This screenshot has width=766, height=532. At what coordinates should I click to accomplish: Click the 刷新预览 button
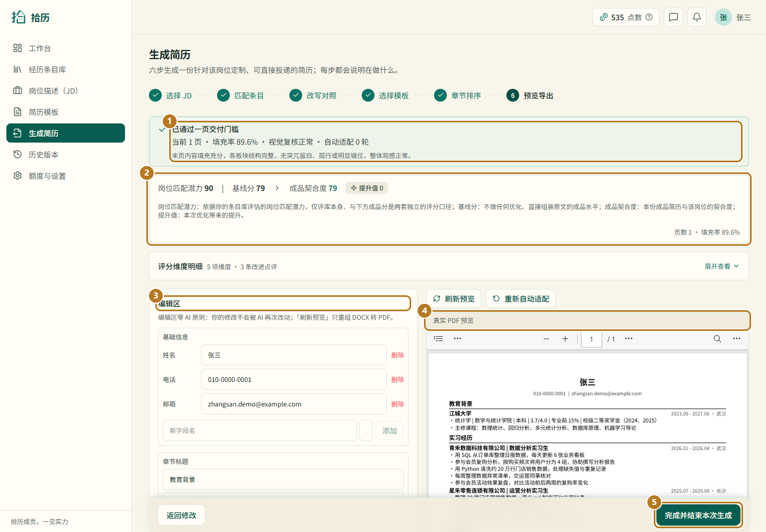[454, 298]
